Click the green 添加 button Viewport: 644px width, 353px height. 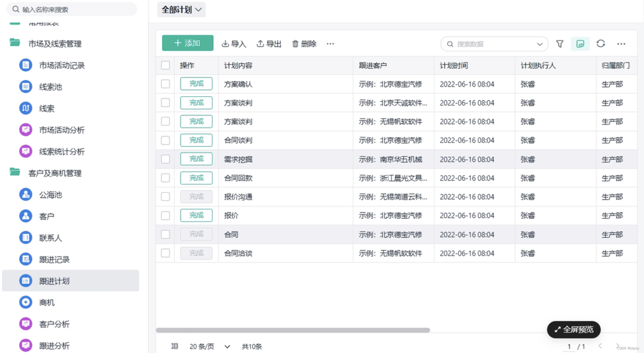187,43
